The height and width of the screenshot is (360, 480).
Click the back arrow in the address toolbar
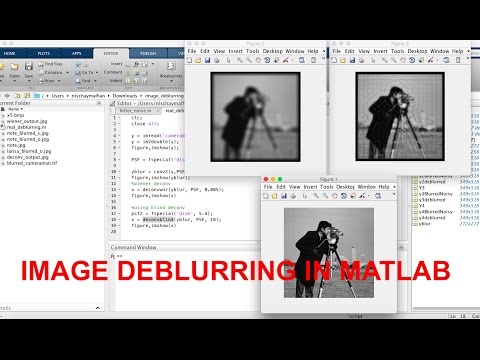[7, 96]
